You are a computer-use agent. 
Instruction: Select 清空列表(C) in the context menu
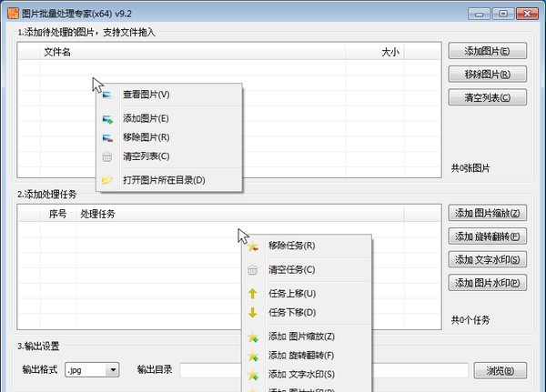pyautogui.click(x=169, y=156)
